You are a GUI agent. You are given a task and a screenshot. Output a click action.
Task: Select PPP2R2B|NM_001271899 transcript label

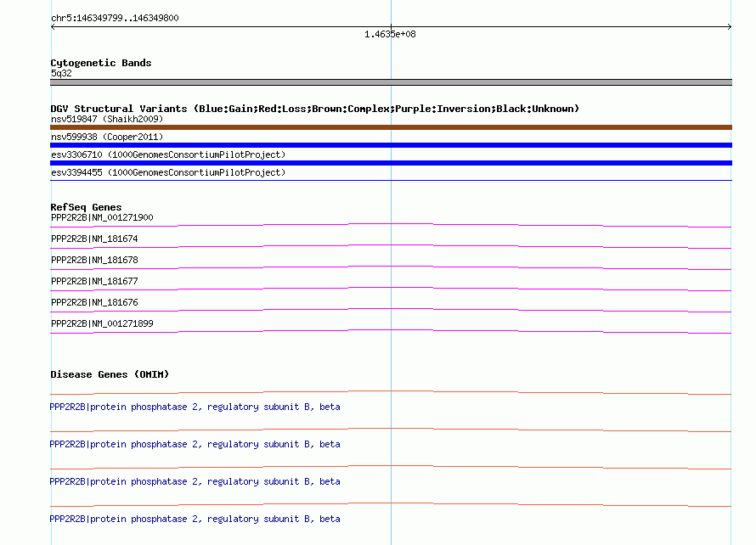102,323
